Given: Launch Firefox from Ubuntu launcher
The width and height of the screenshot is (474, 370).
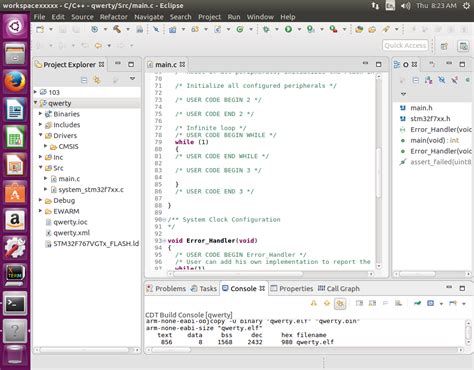Looking at the screenshot, I should point(15,81).
